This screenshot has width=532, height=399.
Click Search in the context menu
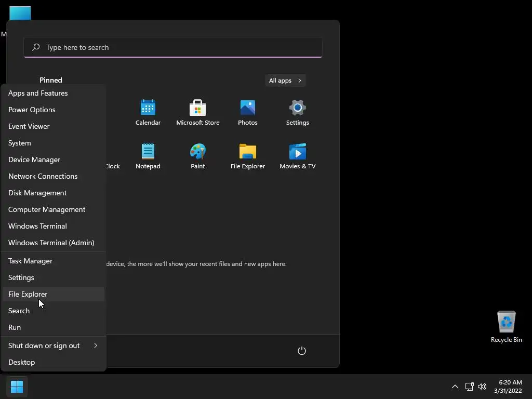pos(54,311)
